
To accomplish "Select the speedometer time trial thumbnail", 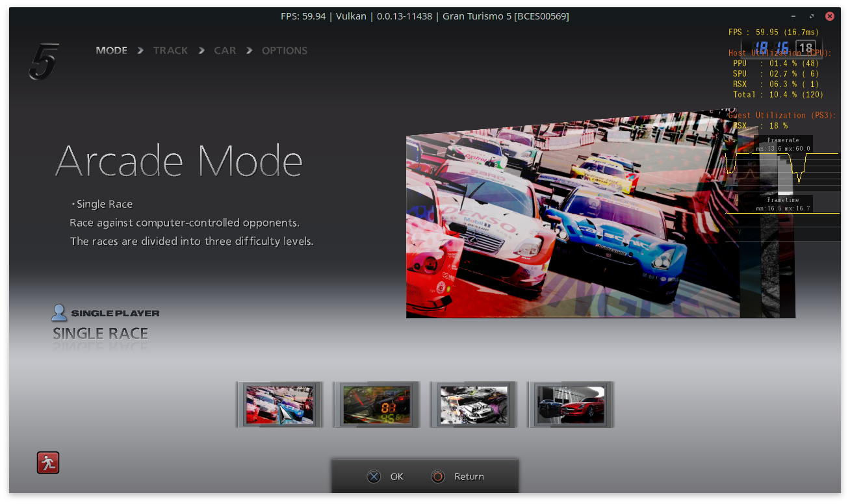I will point(377,405).
